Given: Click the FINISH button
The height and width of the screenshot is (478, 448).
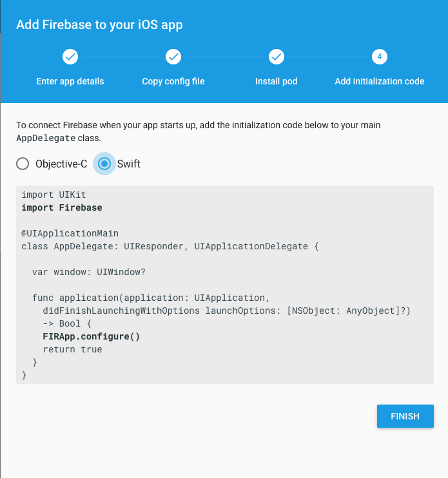Looking at the screenshot, I should click(405, 416).
